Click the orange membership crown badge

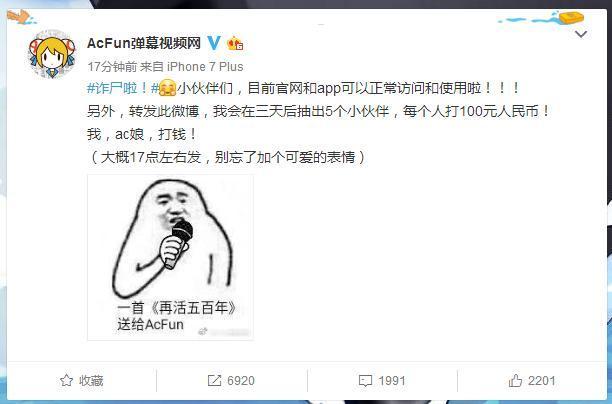click(235, 43)
